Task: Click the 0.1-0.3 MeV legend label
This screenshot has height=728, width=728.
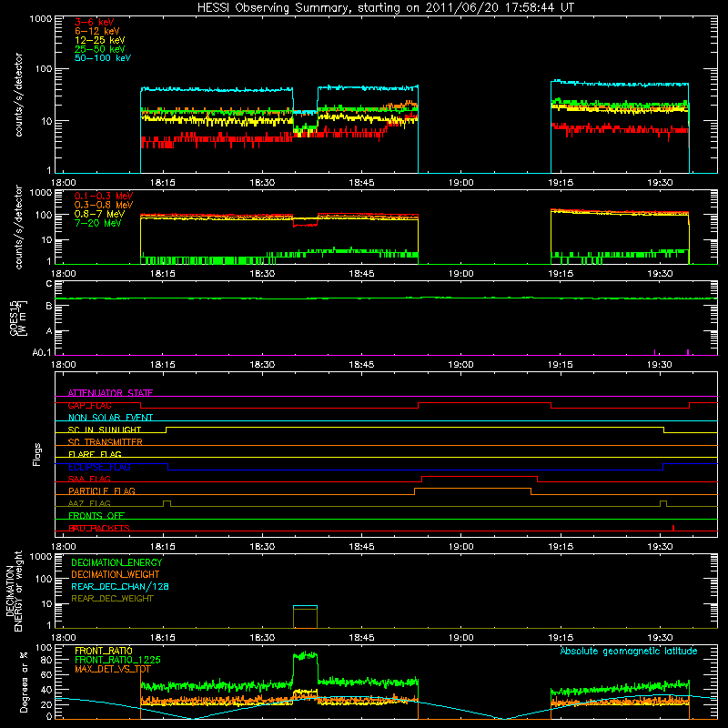Action: [x=104, y=196]
